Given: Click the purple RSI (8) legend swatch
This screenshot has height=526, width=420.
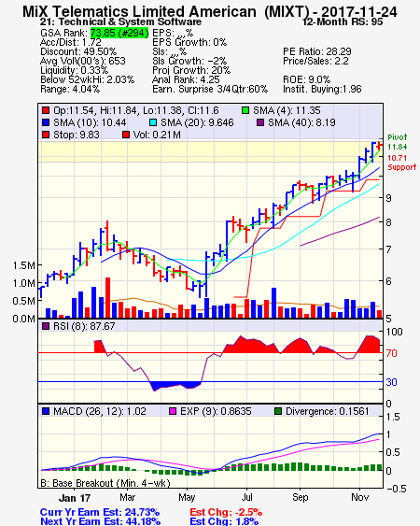Looking at the screenshot, I should [46, 326].
